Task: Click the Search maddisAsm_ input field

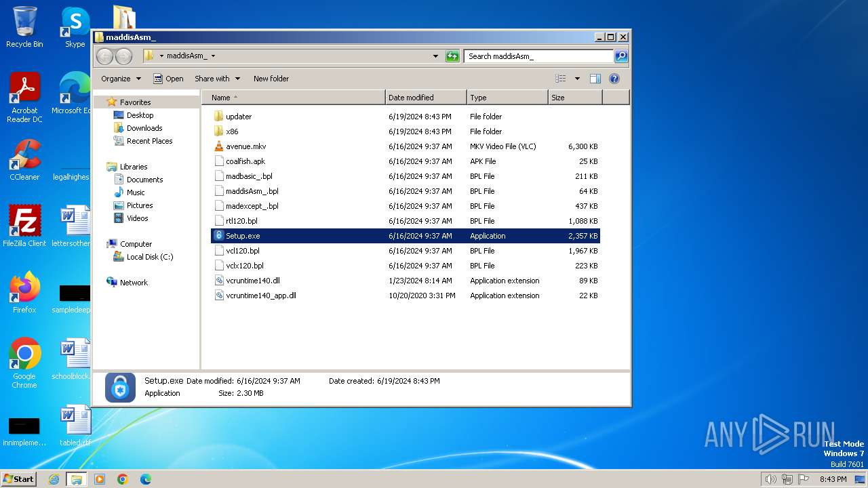Action: pyautogui.click(x=539, y=56)
